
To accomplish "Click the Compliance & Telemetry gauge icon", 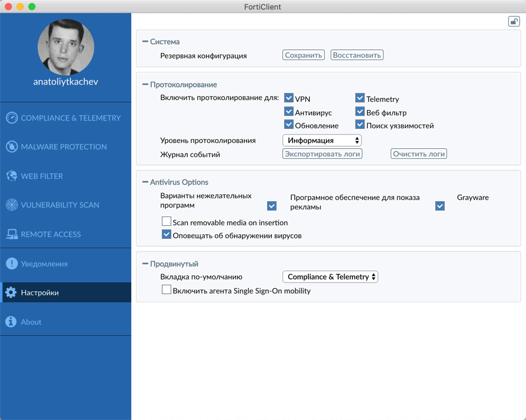I will tap(12, 118).
